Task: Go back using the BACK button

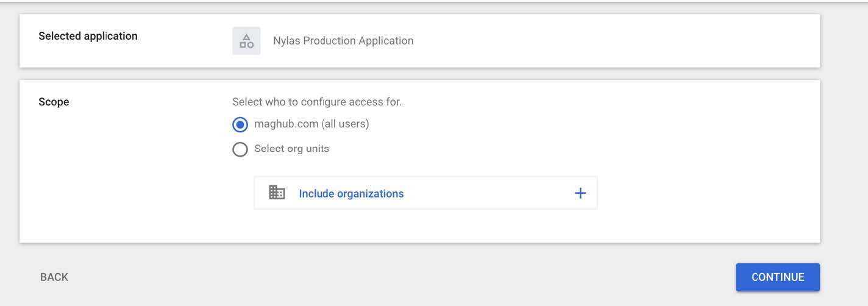Action: (54, 277)
